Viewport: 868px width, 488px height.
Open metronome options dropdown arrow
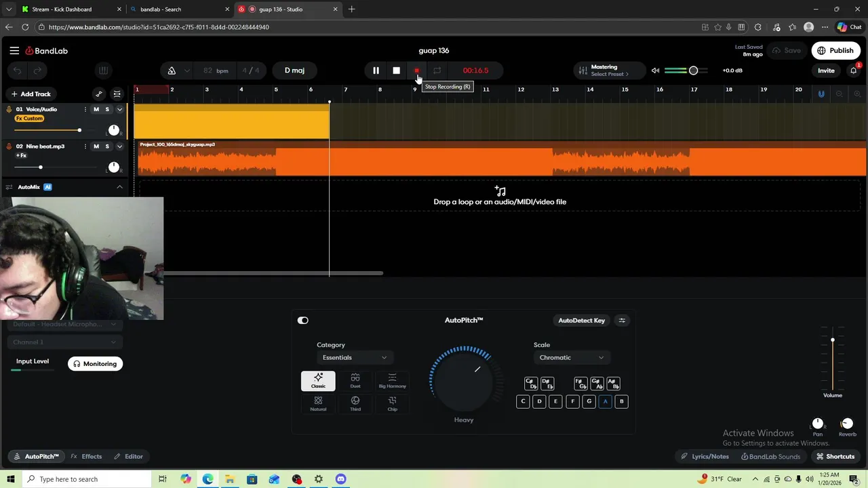pos(186,70)
